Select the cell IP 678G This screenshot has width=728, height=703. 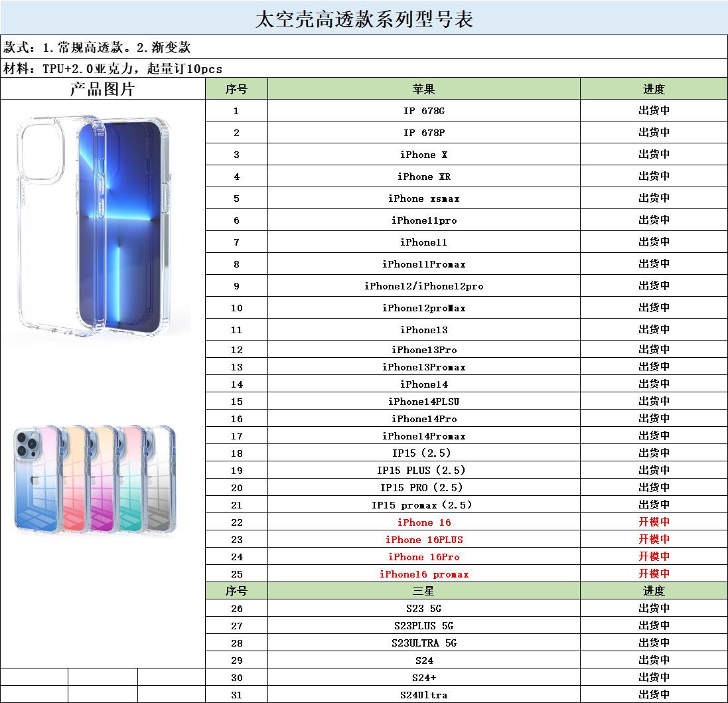click(x=424, y=110)
